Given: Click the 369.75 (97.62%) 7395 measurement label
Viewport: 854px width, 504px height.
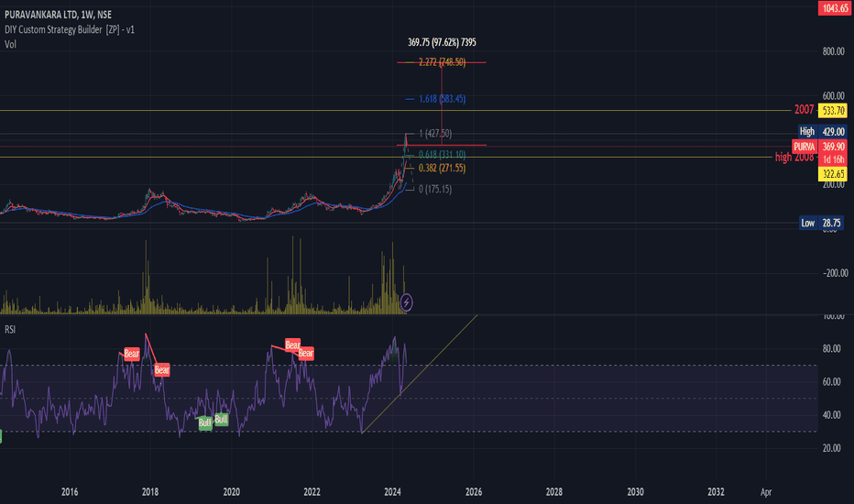Looking at the screenshot, I should (442, 42).
